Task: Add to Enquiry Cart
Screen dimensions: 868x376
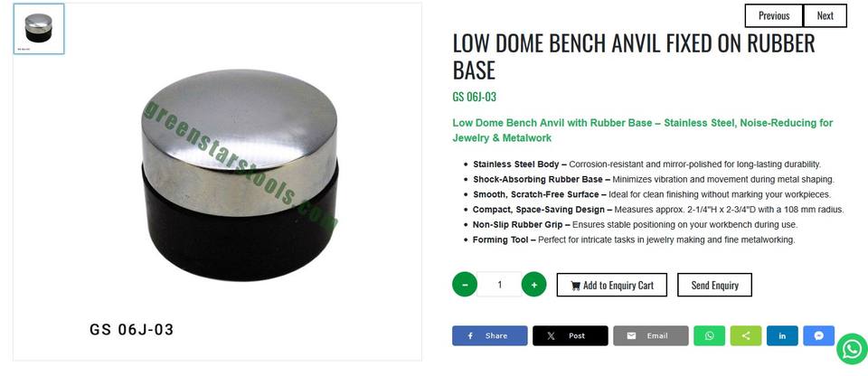Action: click(612, 285)
